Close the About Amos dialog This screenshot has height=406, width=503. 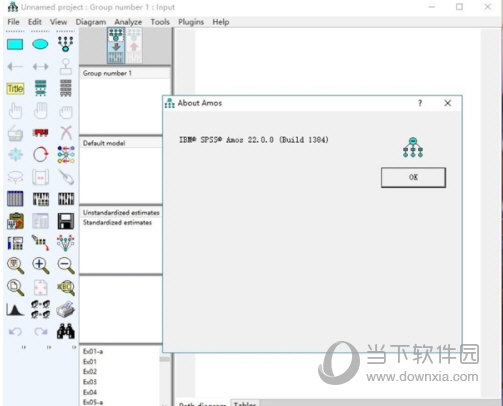(x=448, y=103)
